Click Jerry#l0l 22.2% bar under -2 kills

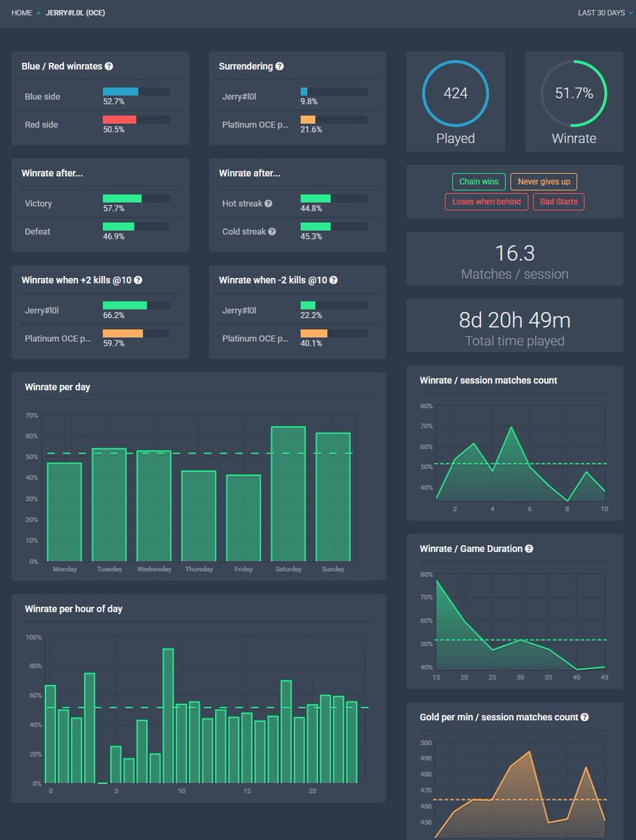334,305
